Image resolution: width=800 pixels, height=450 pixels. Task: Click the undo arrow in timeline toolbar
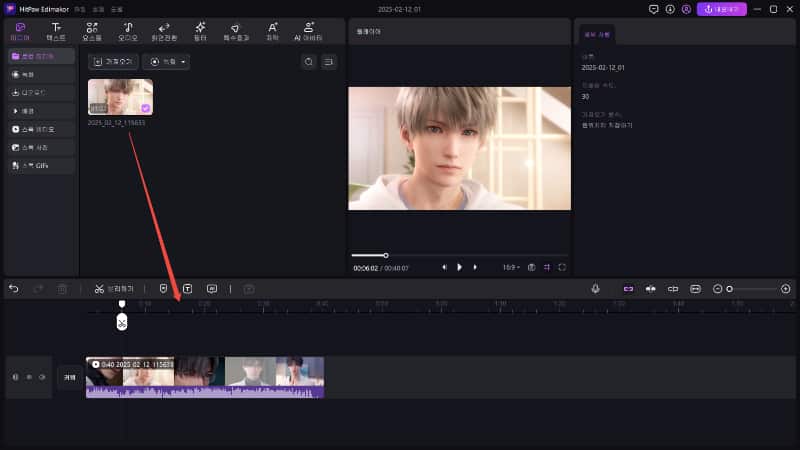(x=14, y=289)
